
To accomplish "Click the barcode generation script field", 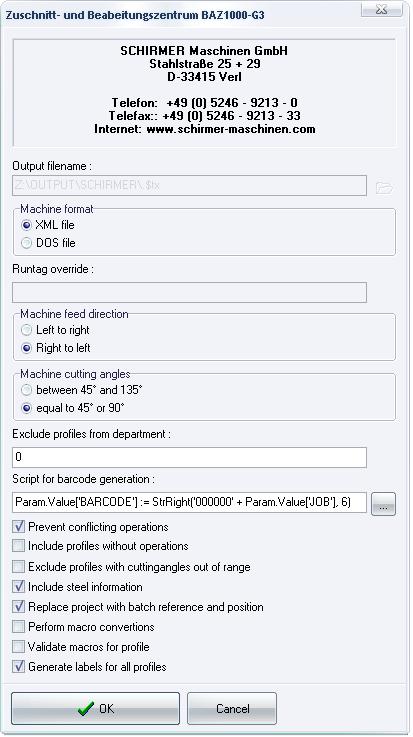I will click(189, 502).
